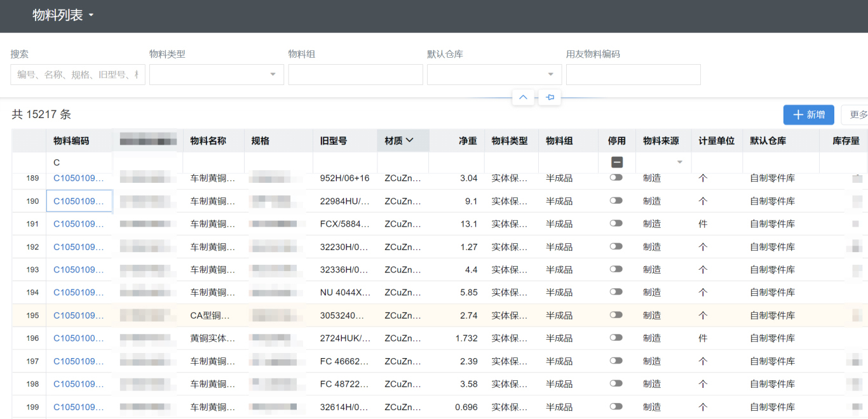Click the 物料编码 column filter box containing C
This screenshot has height=419, width=868.
click(79, 163)
